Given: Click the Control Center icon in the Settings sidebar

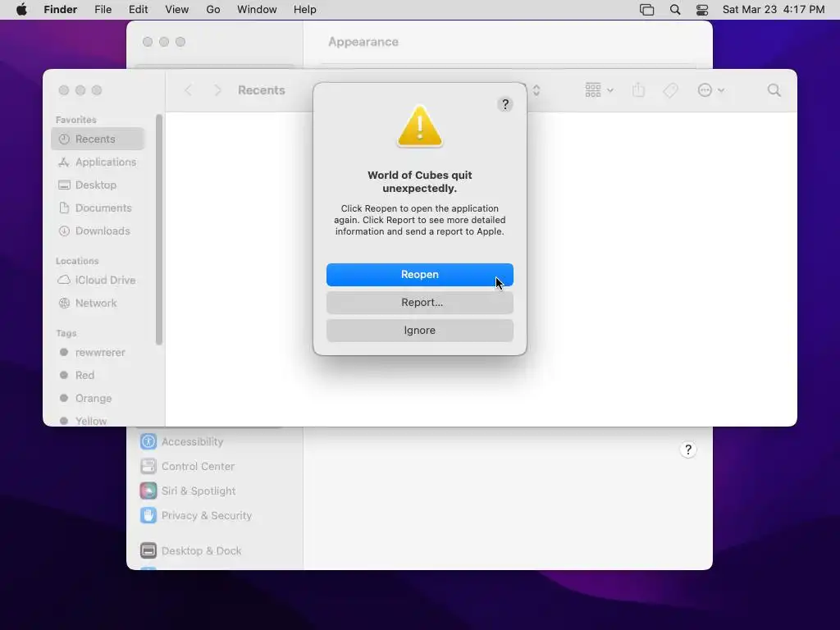Looking at the screenshot, I should click(148, 466).
